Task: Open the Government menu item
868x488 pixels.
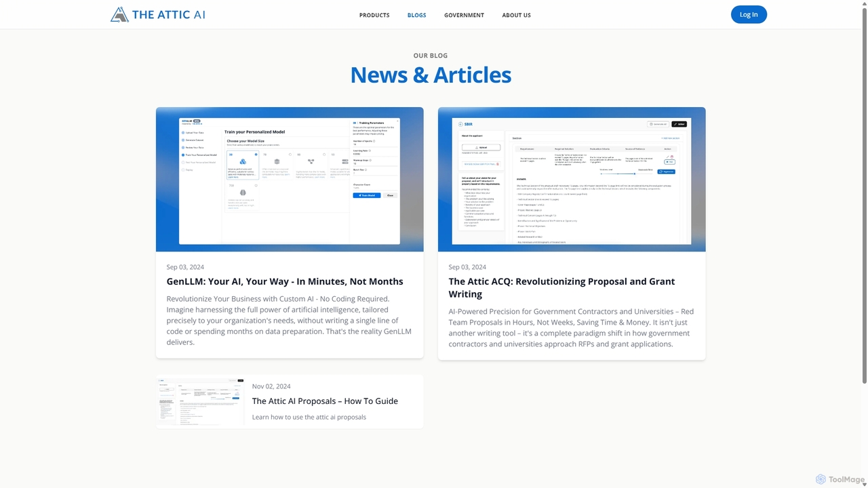Action: pyautogui.click(x=464, y=15)
